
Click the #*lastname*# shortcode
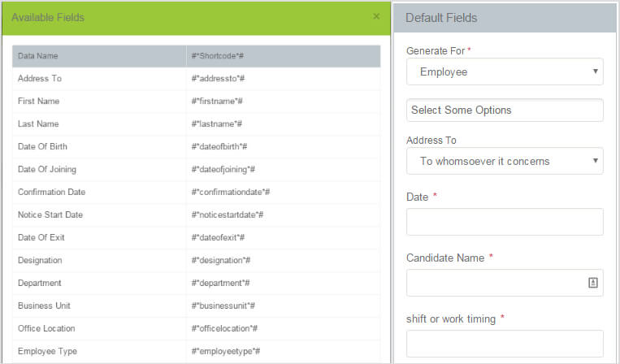(217, 124)
